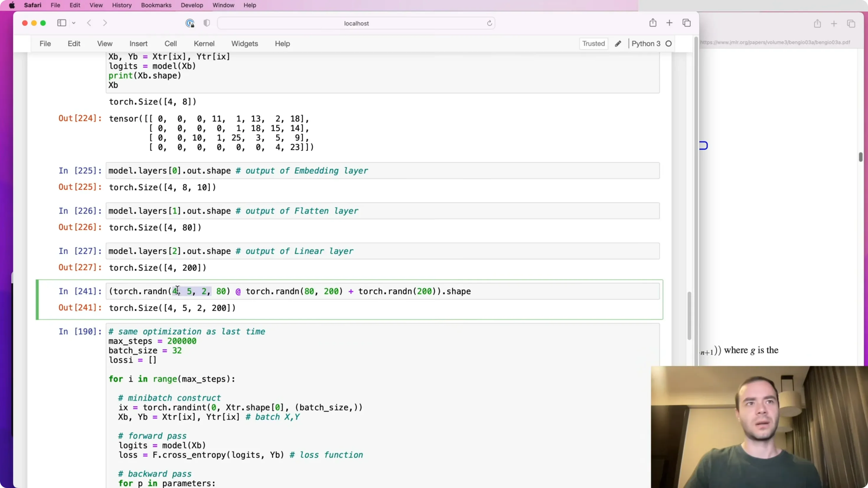The image size is (868, 488).
Task: Click the Trusted notebook button
Action: 593,43
